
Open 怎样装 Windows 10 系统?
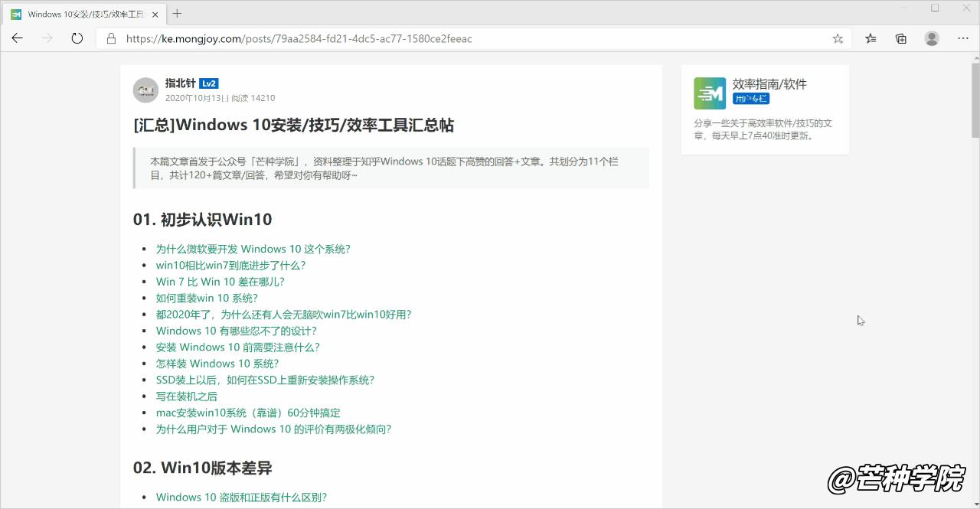pyautogui.click(x=217, y=364)
